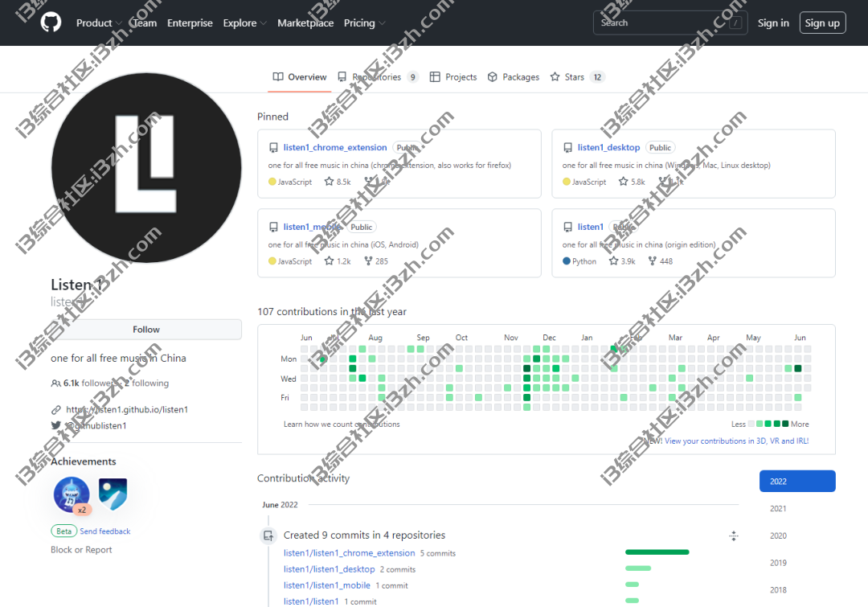
Task: Click the Projects table icon
Action: coord(435,77)
